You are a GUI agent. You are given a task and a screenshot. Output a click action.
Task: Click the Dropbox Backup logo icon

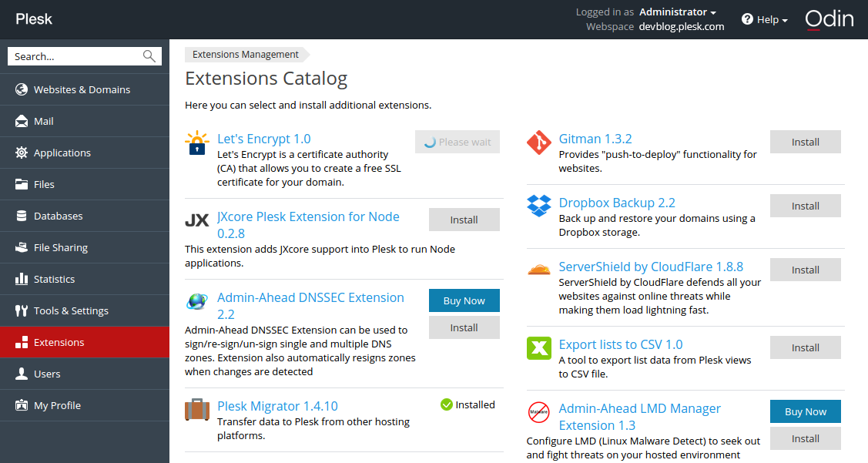(538, 206)
